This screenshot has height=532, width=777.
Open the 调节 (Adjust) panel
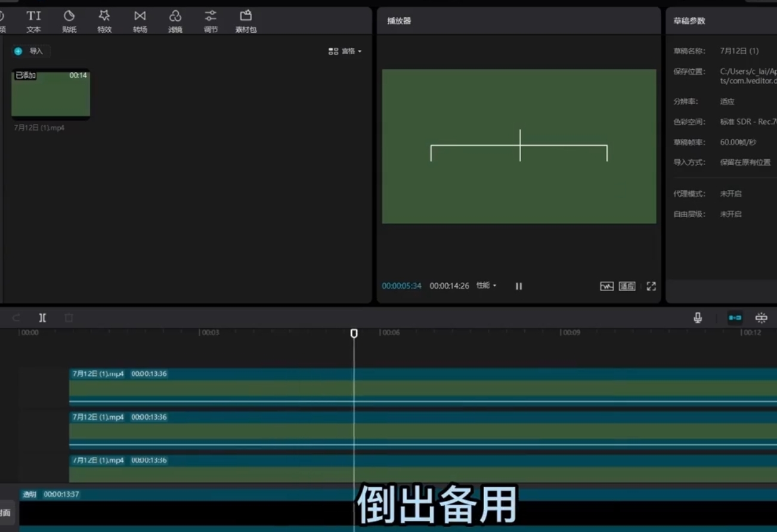coord(210,21)
